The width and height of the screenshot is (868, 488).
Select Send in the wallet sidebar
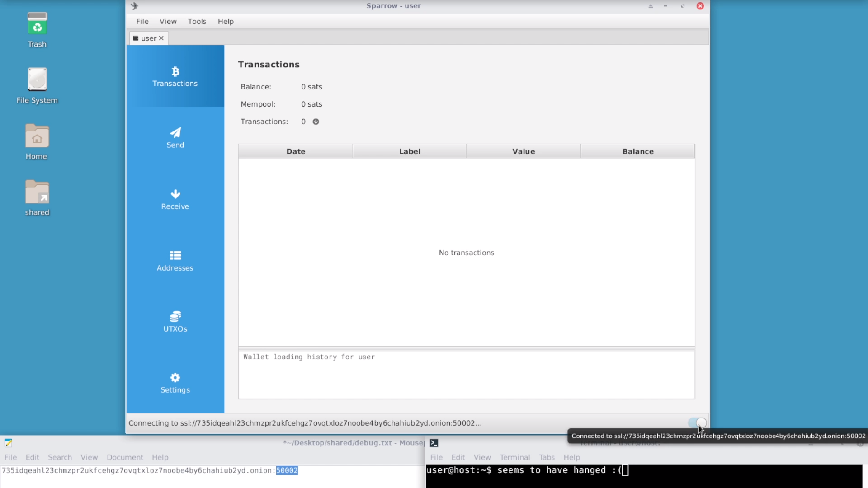coord(175,138)
